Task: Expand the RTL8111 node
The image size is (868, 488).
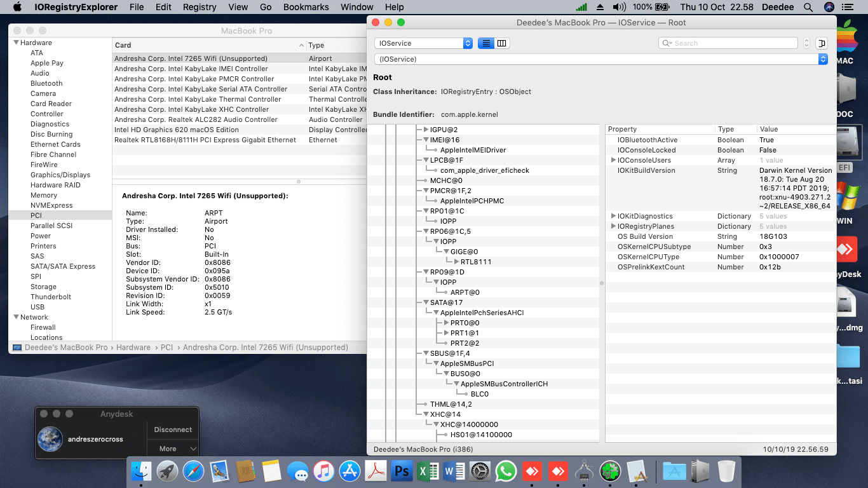Action: click(x=457, y=262)
